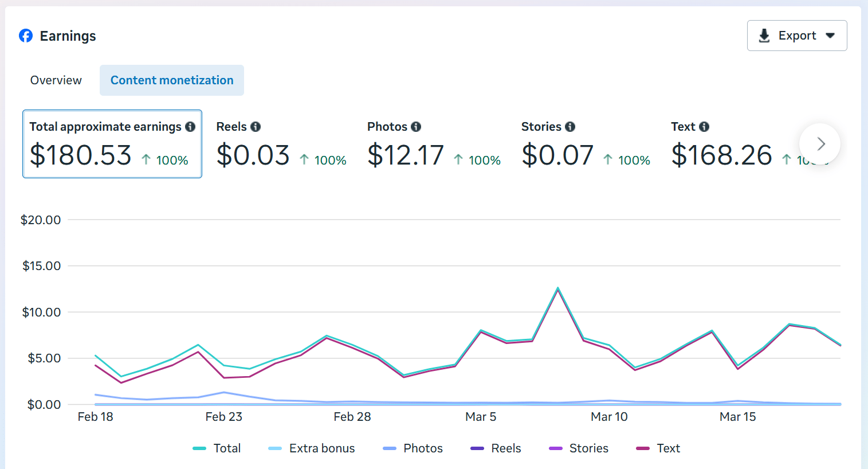Viewport: 868px width, 469px height.
Task: Select the Photos $12.17 metric card
Action: [434, 144]
